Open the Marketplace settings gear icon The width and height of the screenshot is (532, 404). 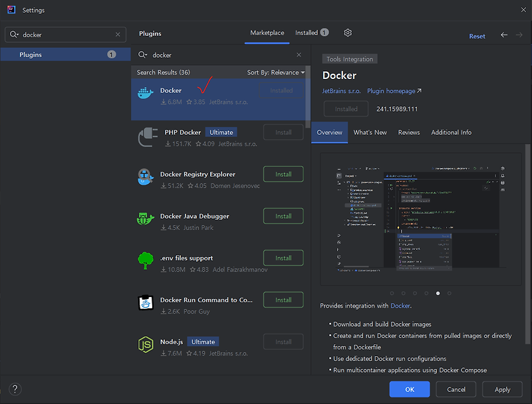(x=346, y=32)
